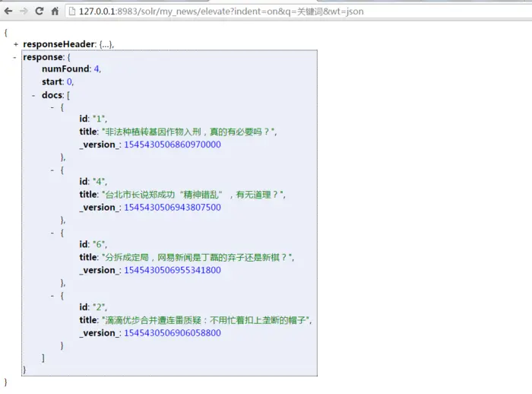Click the title starting 非法种植转基因作物

tap(188, 132)
